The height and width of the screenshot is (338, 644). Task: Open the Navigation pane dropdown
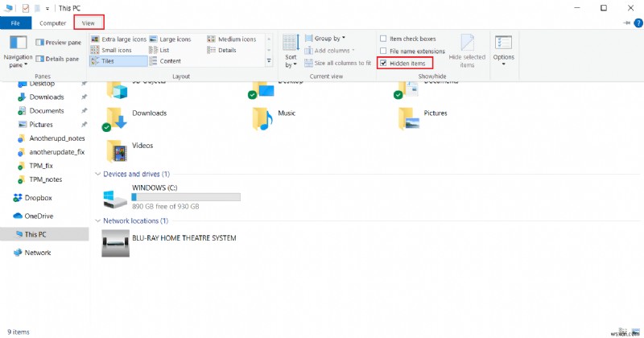tap(18, 52)
